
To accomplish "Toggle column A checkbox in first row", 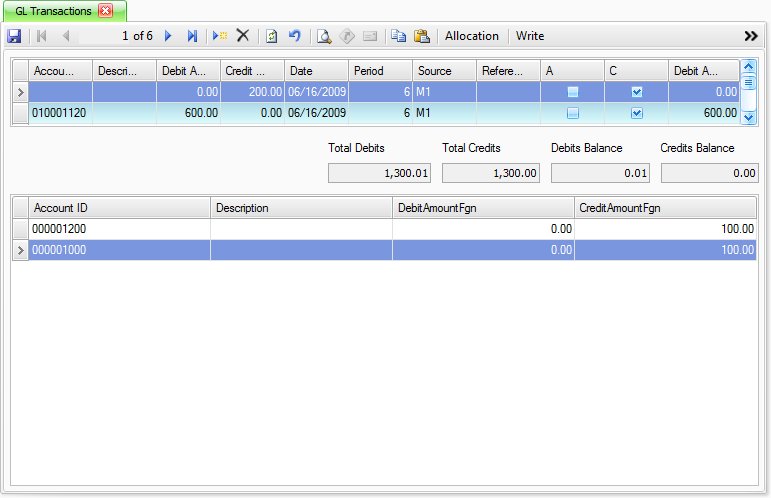I will (x=573, y=92).
